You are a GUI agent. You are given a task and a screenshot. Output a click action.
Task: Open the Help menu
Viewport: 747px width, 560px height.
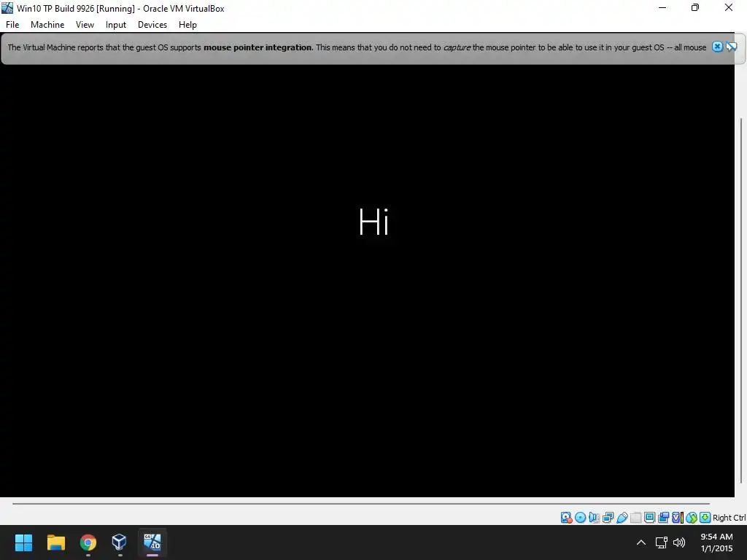[187, 25]
